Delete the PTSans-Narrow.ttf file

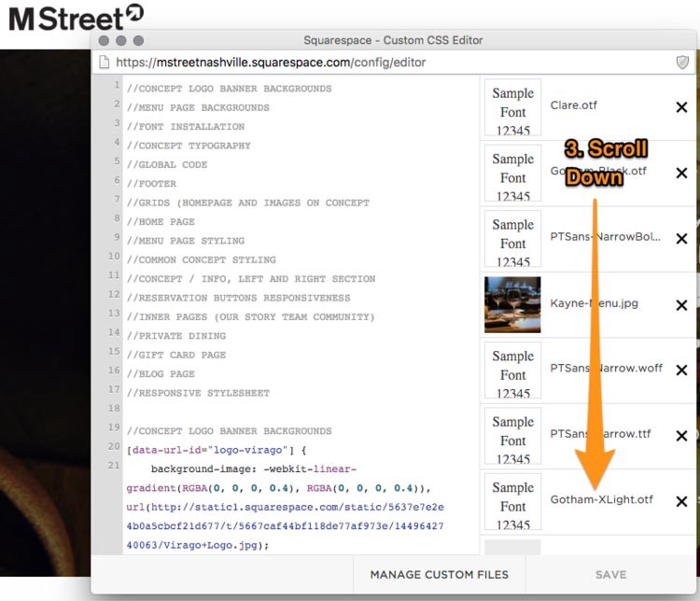tap(681, 435)
